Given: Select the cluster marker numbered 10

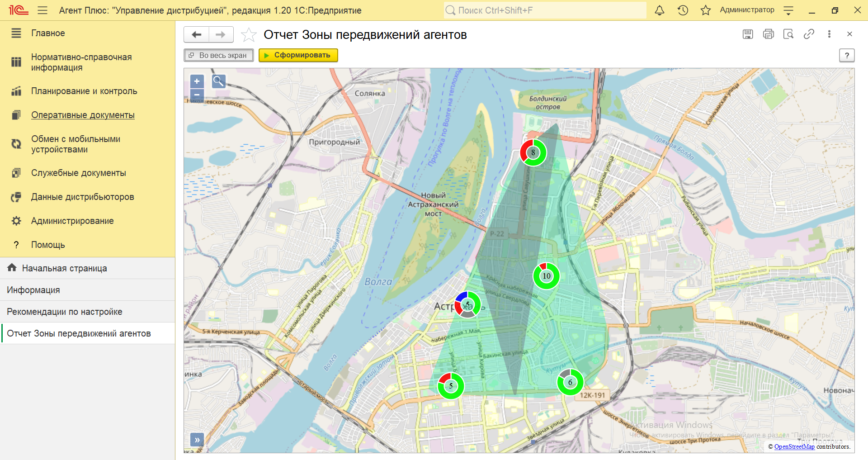Looking at the screenshot, I should [x=547, y=276].
